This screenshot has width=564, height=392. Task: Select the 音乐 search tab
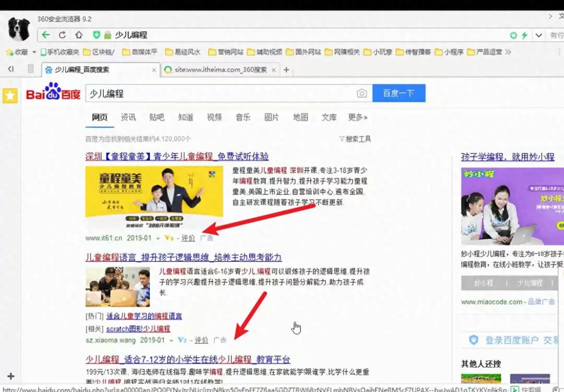pyautogui.click(x=243, y=117)
